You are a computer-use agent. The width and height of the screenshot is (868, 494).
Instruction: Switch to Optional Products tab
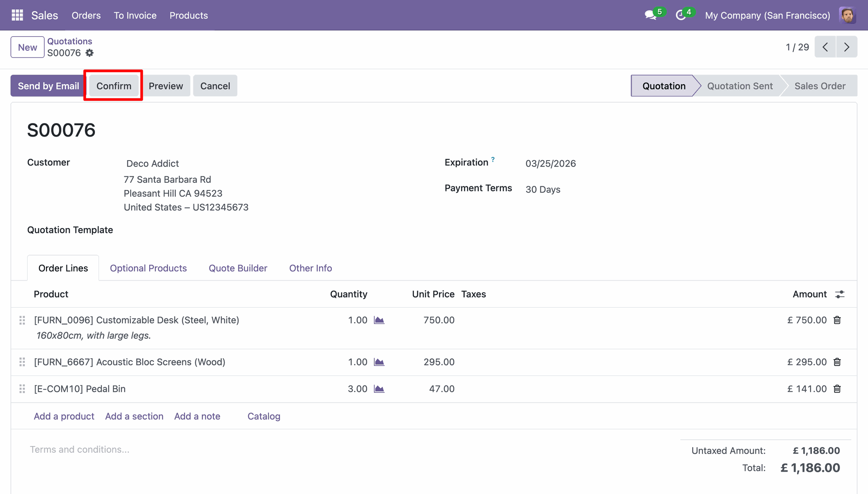148,268
